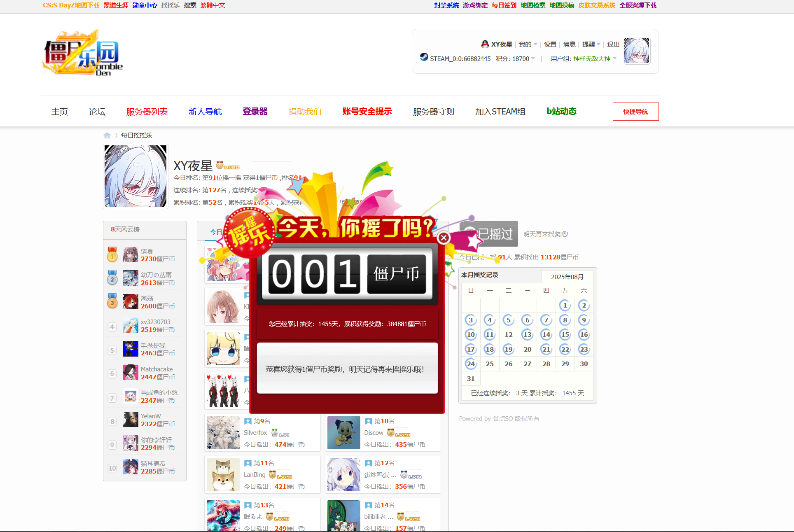Screen dimensions: 794x532
Task: Go to 服务器列表
Action: 147,112
